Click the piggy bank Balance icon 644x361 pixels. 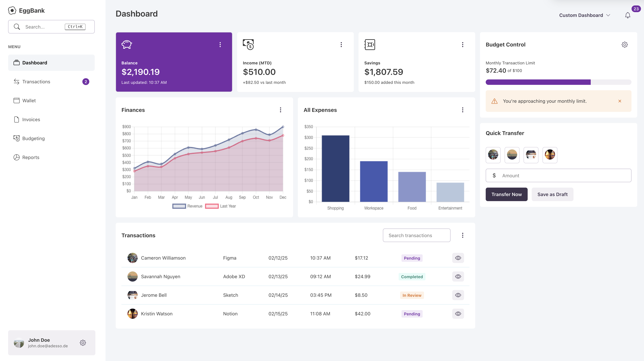(x=127, y=45)
